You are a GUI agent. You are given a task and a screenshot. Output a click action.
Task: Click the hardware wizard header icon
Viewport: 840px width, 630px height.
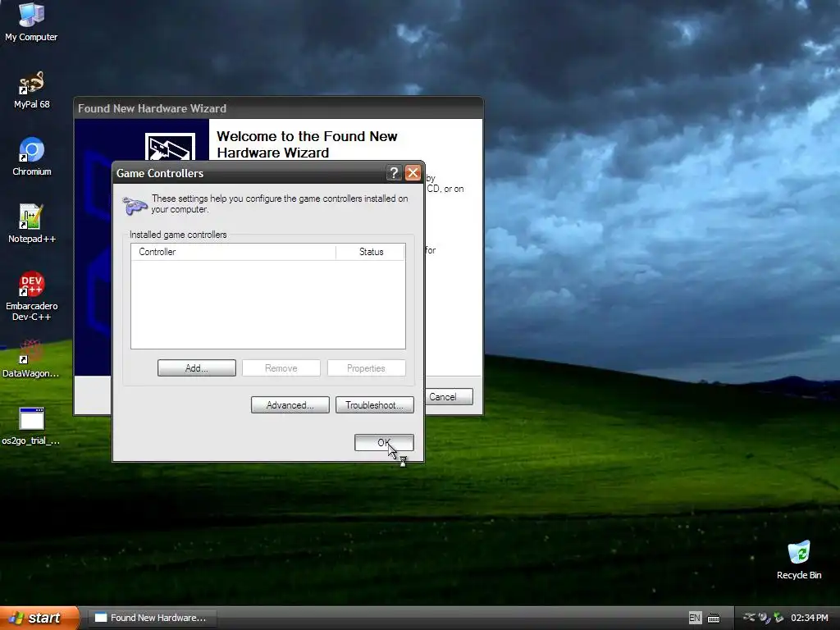(x=170, y=146)
